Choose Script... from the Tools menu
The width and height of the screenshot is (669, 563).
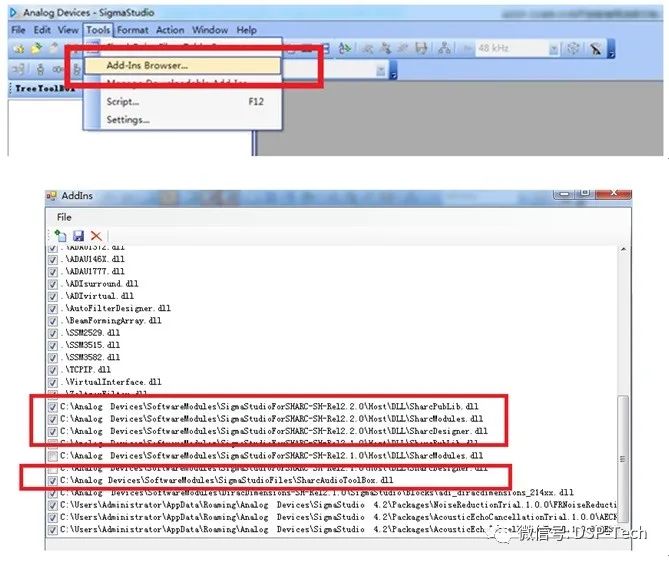point(182,102)
